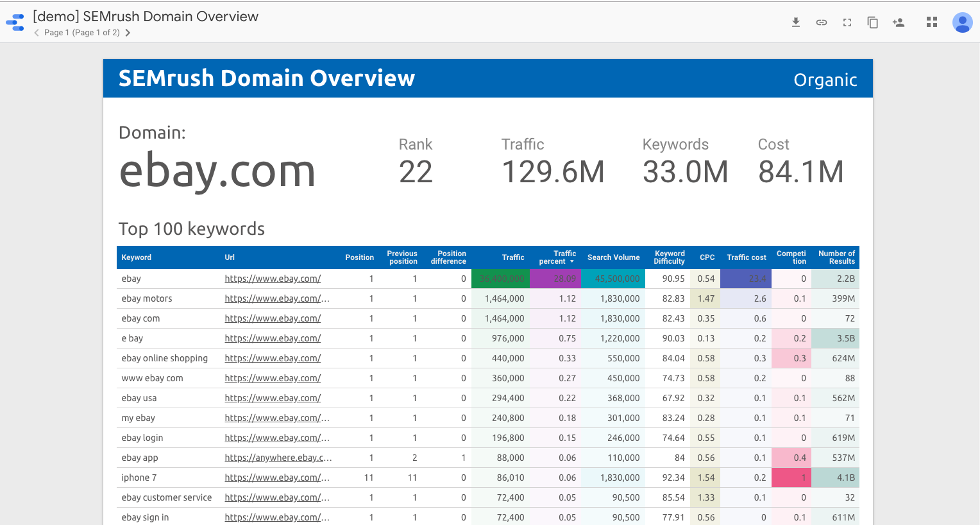Click the red competition cell for iphone 7
Image resolution: width=980 pixels, height=525 pixels.
[791, 478]
